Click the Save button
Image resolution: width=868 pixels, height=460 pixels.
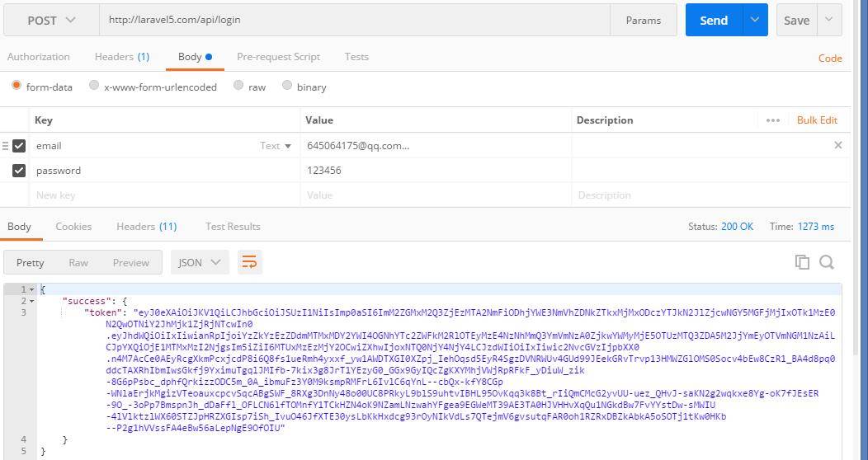pos(796,20)
